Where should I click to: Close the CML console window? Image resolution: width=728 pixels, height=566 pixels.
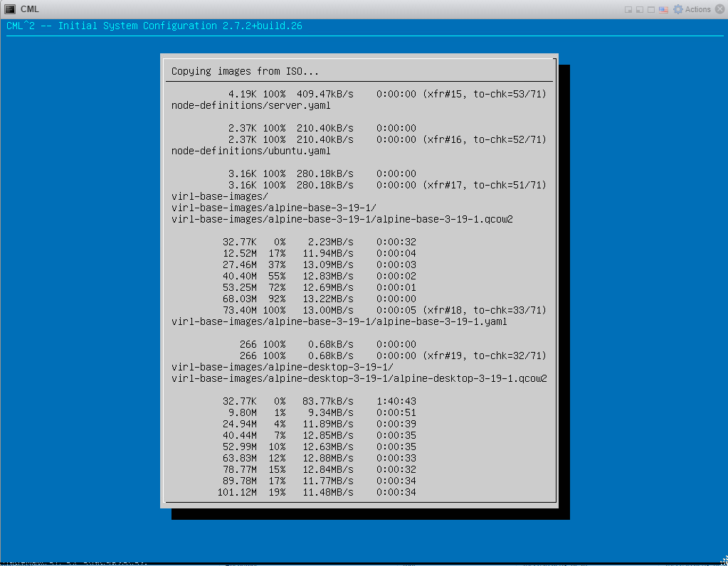tap(719, 9)
